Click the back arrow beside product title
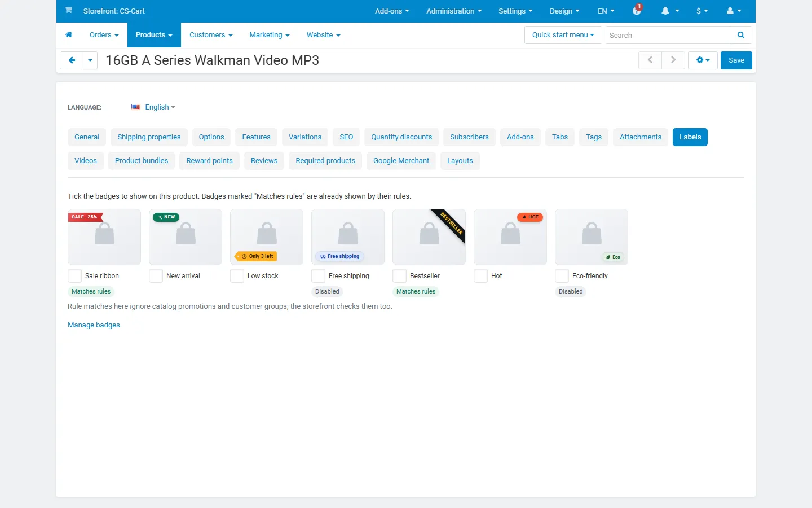This screenshot has height=508, width=812. coord(72,60)
